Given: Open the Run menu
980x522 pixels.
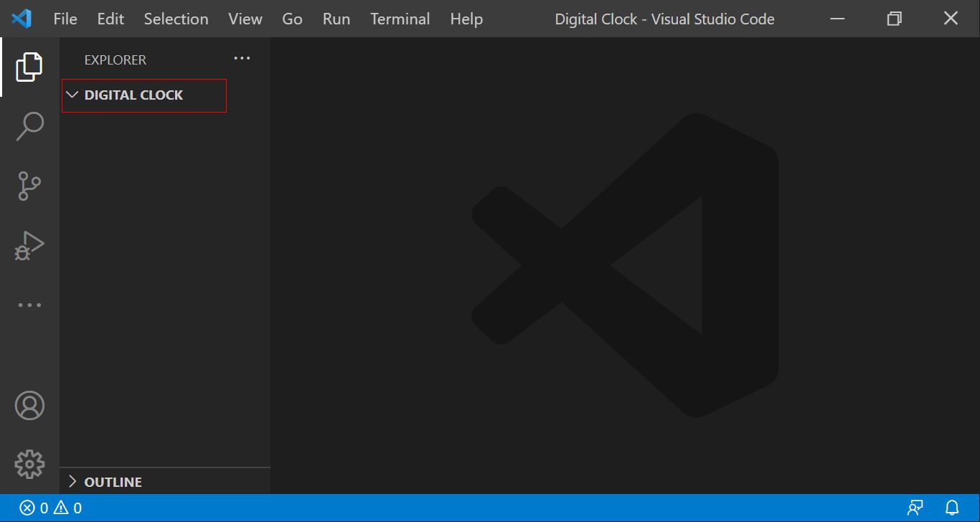Looking at the screenshot, I should click(x=336, y=19).
